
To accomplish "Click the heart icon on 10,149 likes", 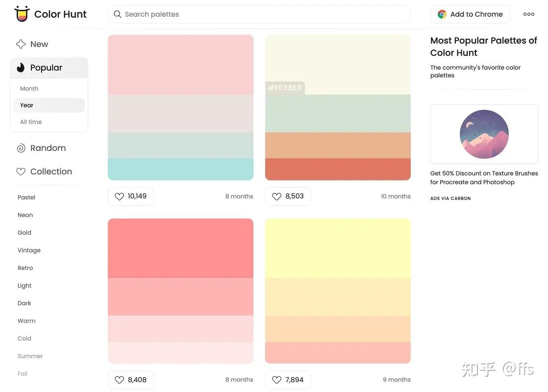I will click(119, 196).
